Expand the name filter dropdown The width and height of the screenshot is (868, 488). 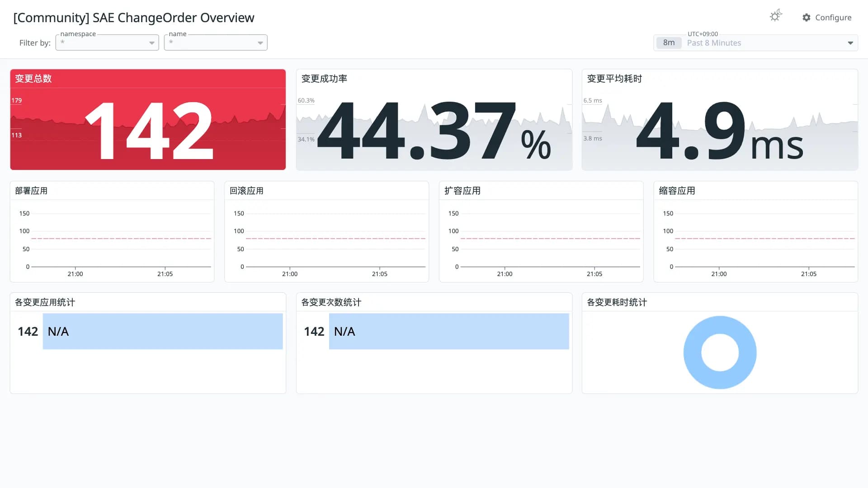[x=260, y=43]
